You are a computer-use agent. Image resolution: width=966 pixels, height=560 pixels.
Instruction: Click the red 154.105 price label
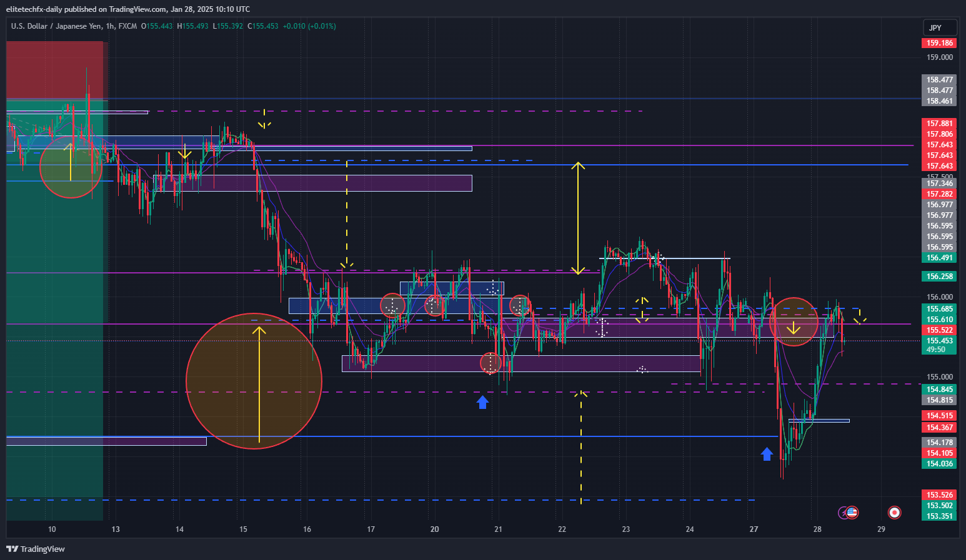(939, 453)
